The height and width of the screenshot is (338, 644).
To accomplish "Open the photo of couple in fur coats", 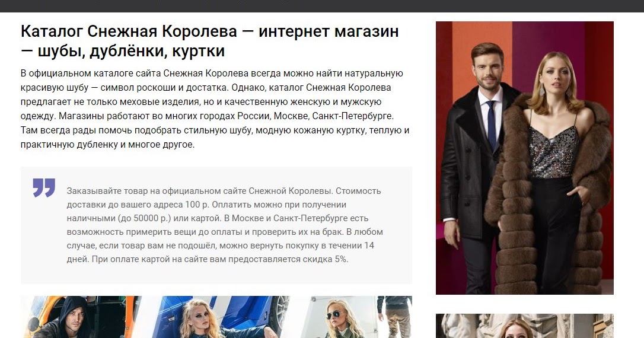I will tap(524, 158).
